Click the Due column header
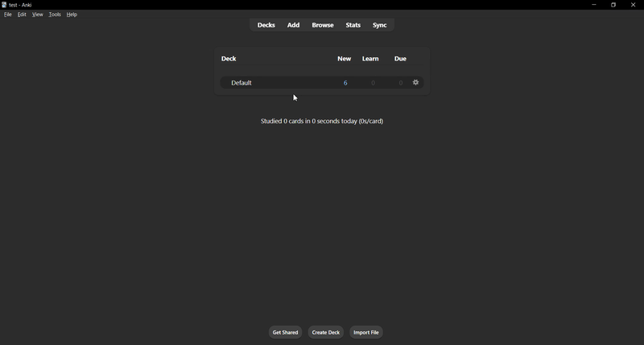644x345 pixels. (400, 58)
